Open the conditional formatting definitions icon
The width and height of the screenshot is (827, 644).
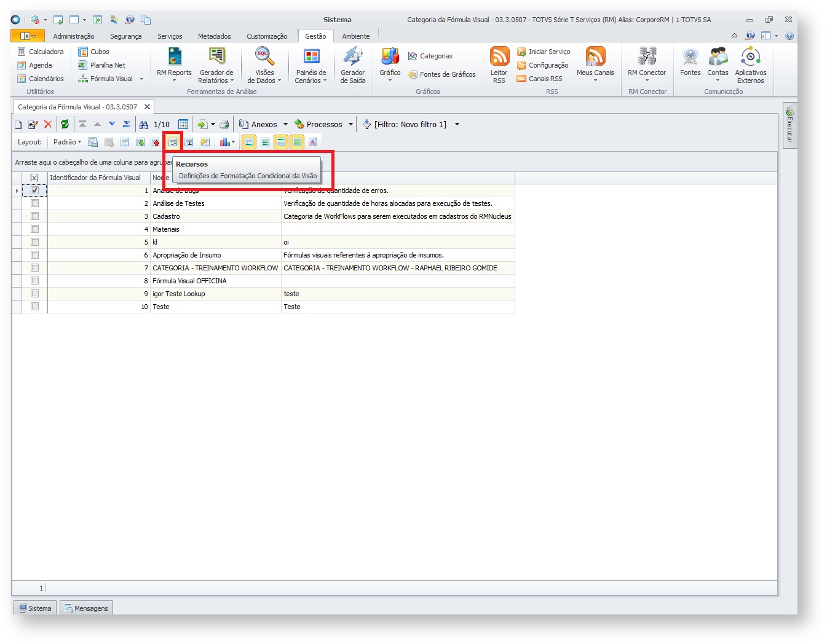(173, 143)
